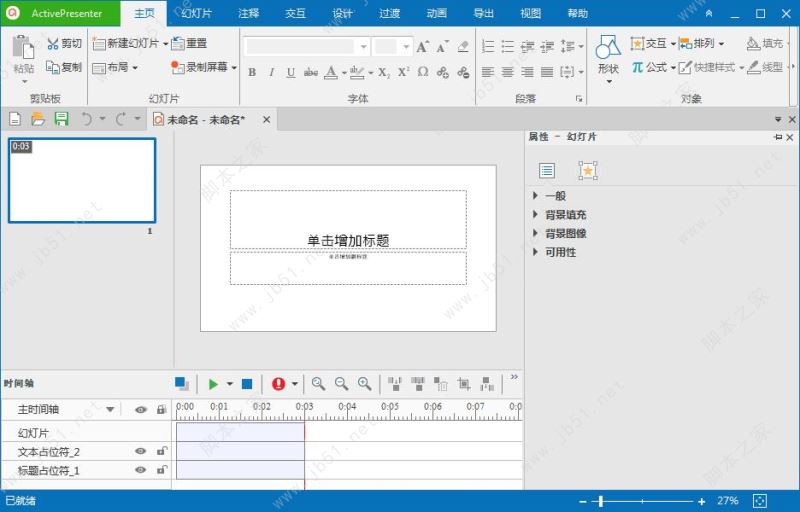Justify text alignment
Screen dimensions: 800x512
click(x=547, y=72)
